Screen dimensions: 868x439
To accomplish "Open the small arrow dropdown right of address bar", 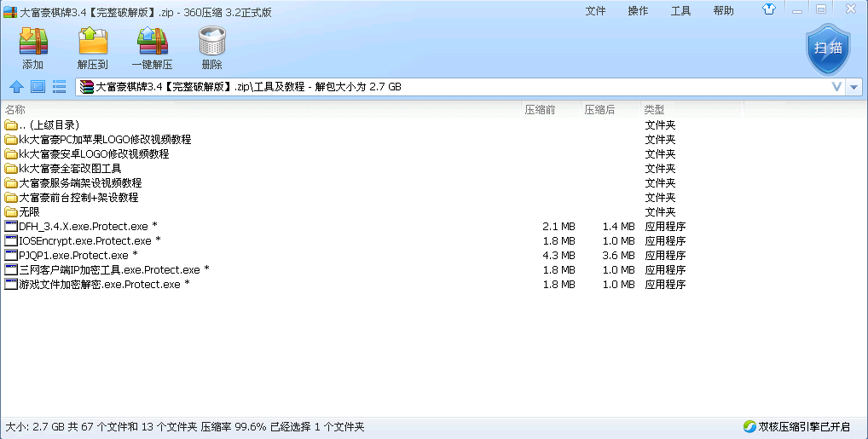I will [854, 87].
